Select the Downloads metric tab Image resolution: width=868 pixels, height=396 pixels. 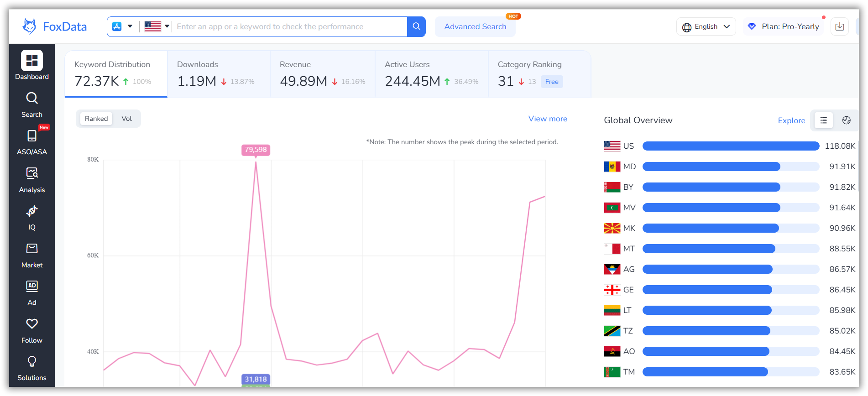(219, 74)
